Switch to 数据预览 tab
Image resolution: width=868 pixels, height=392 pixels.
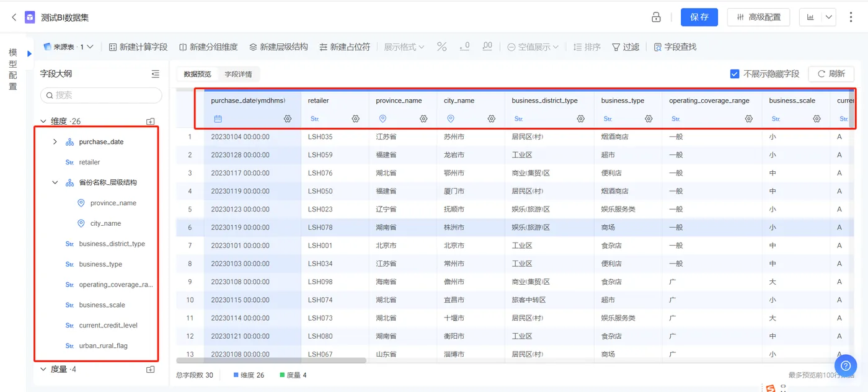pos(197,74)
